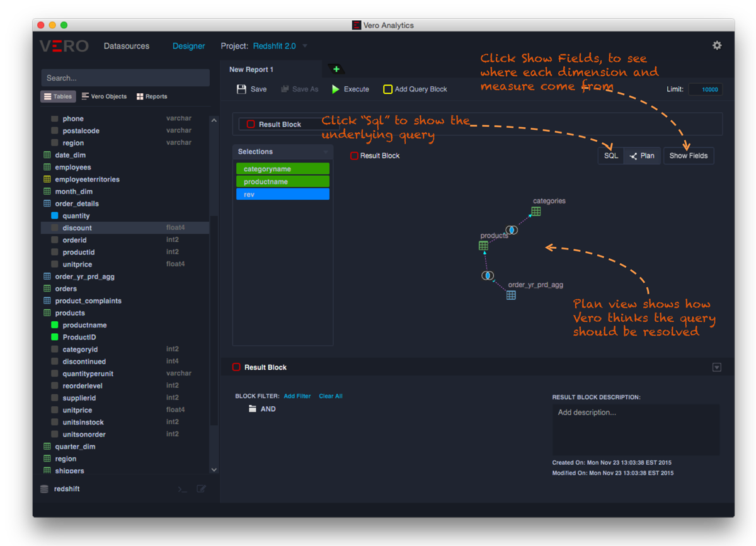Click the green plus to add a new report tab
Viewport: 756px width, 546px height.
336,69
